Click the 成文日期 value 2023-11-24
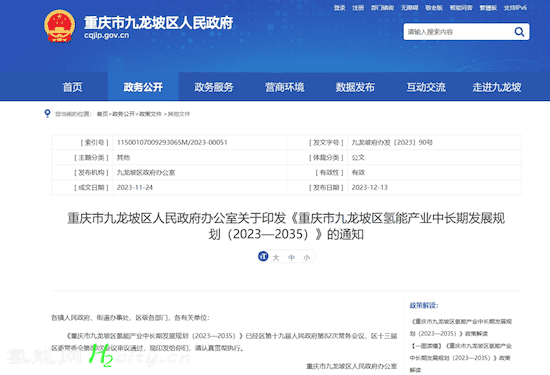This screenshot has width=550, height=375. click(x=135, y=187)
